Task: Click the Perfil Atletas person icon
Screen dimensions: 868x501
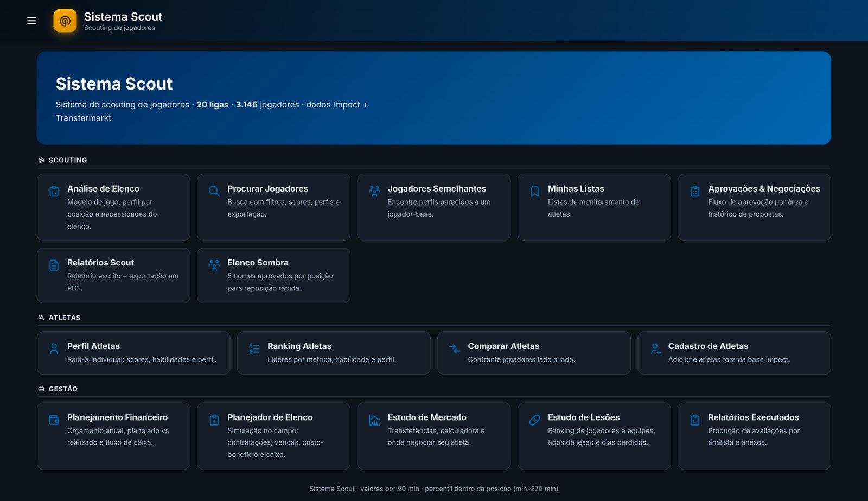Action: point(54,348)
